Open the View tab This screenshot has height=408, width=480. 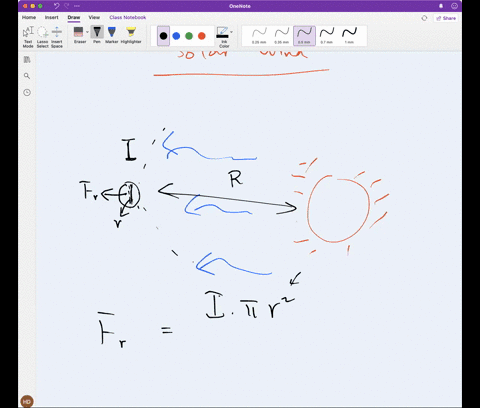94,17
